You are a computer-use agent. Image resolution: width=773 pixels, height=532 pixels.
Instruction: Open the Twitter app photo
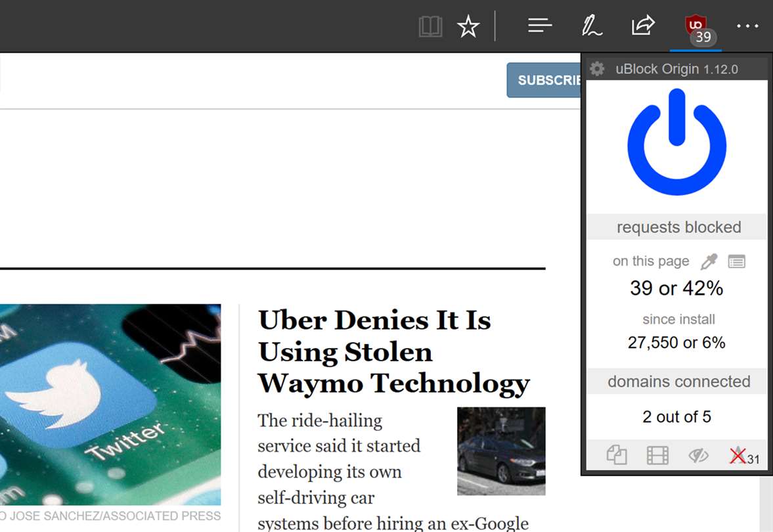coord(110,405)
